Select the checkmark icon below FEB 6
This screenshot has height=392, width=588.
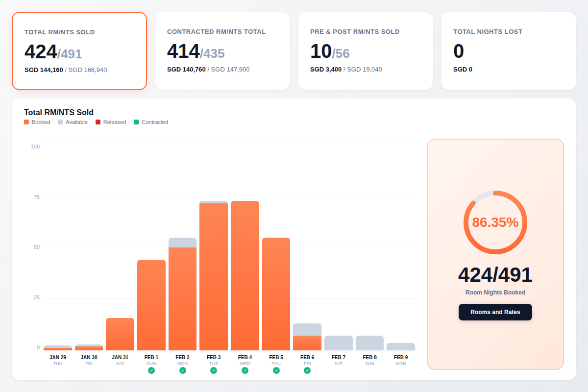[307, 371]
